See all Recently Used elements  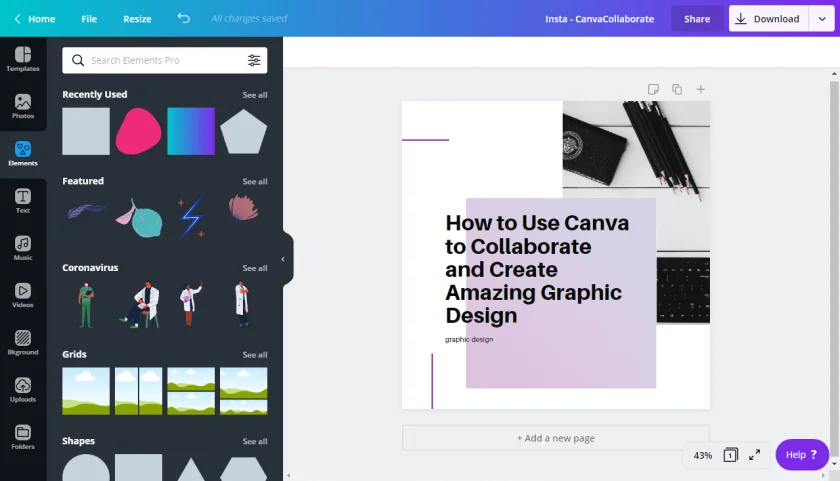[254, 95]
